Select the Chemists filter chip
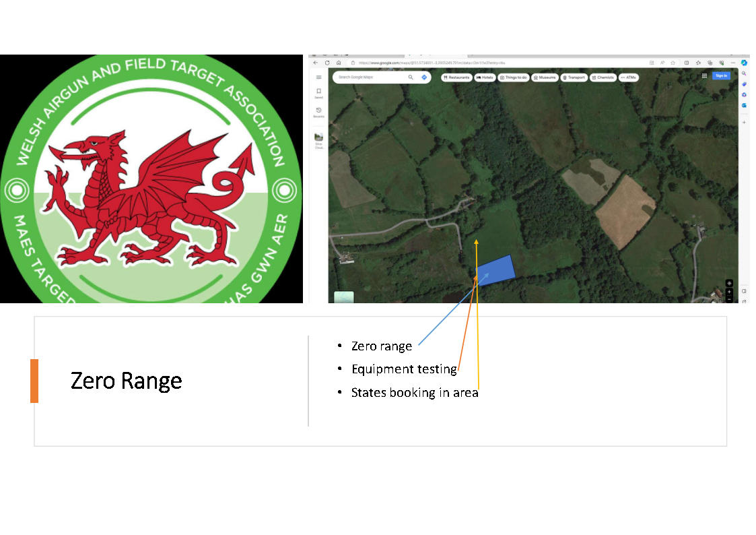This screenshot has height=535, width=756. click(603, 77)
